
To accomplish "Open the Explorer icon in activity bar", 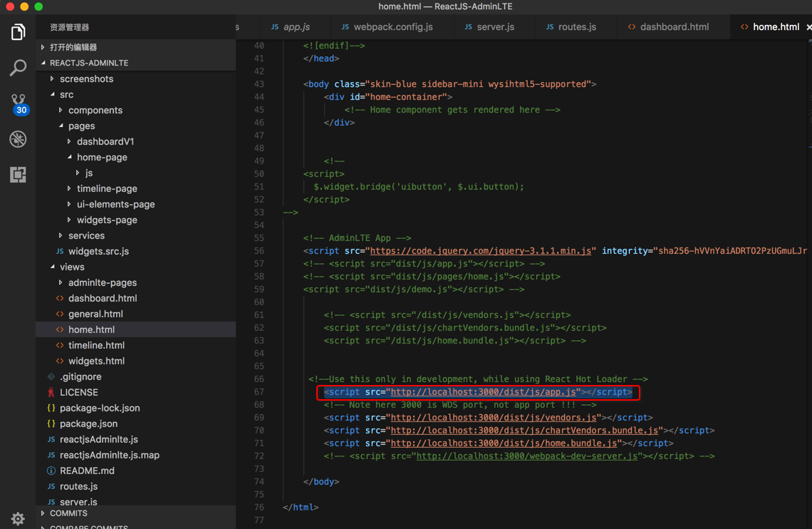I will point(18,32).
